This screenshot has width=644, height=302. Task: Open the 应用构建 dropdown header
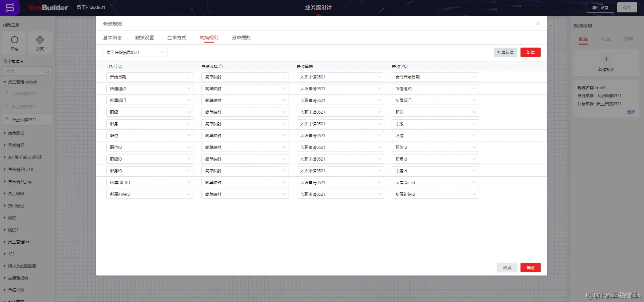coord(13,61)
